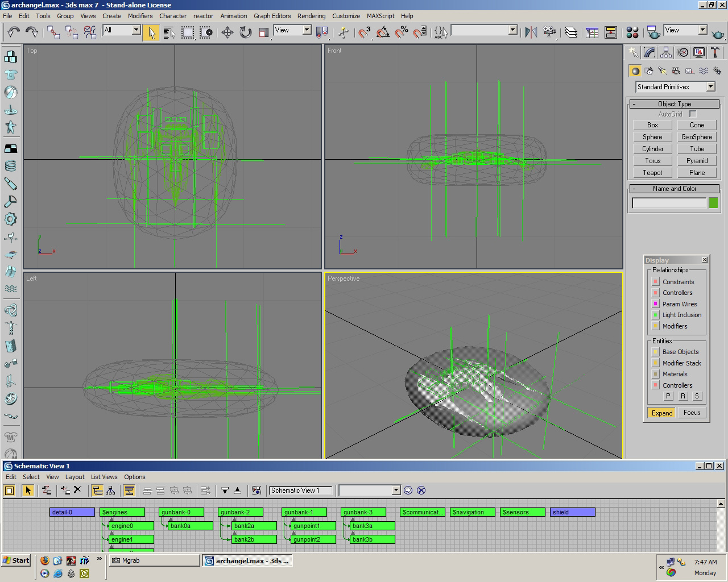Click the Mirror Selected Objects tool

tap(531, 32)
